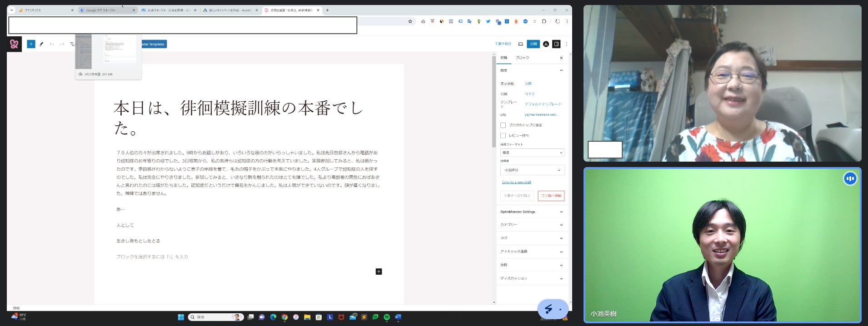Check 'ブログのトップに固定' checkbox

[x=503, y=125]
